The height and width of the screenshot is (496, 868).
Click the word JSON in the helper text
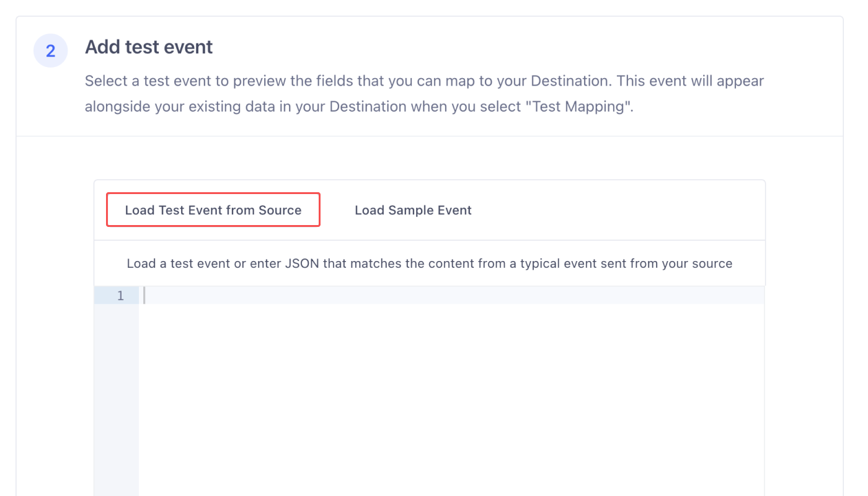[x=302, y=263]
